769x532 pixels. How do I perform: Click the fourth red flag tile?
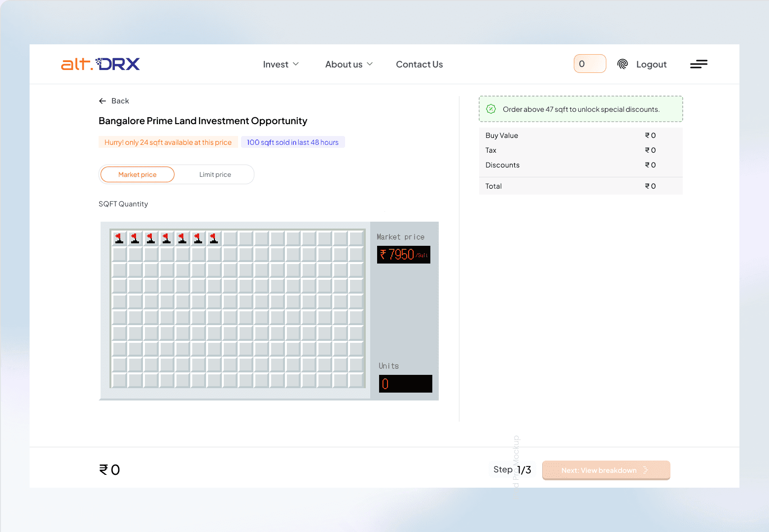click(167, 238)
